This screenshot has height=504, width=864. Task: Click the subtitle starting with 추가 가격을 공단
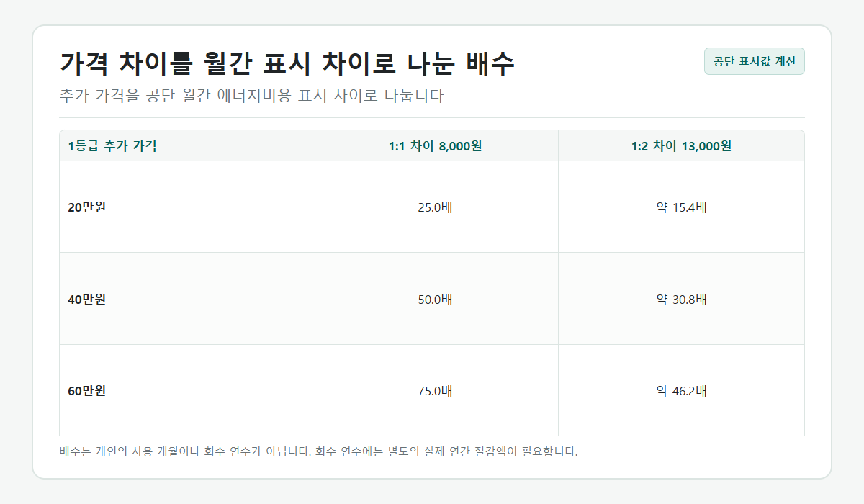(251, 96)
